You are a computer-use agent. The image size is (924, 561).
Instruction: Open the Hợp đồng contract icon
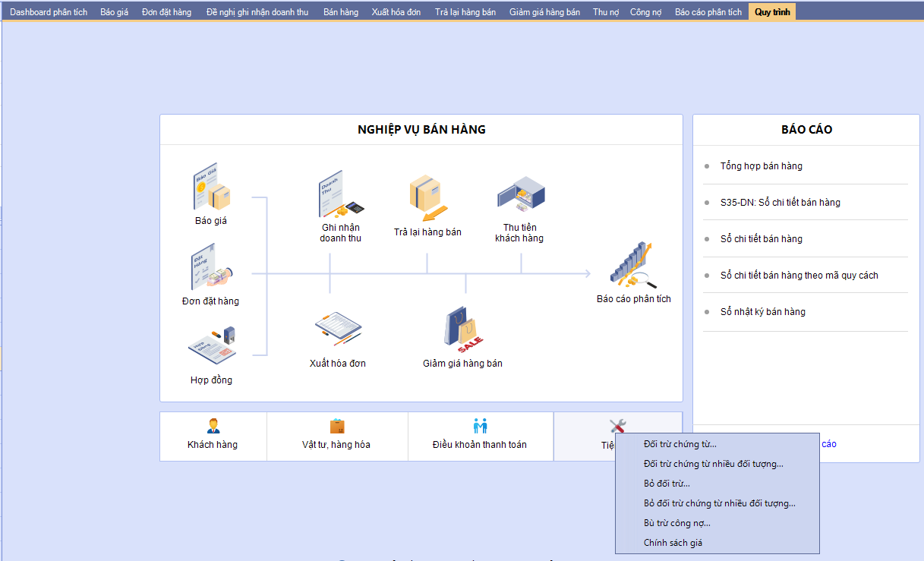211,346
